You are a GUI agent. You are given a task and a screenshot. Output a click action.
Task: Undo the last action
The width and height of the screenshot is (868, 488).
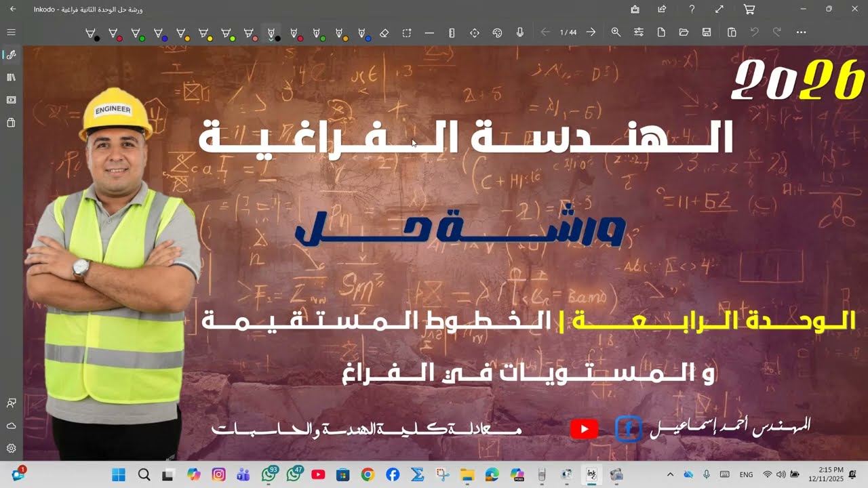point(754,33)
